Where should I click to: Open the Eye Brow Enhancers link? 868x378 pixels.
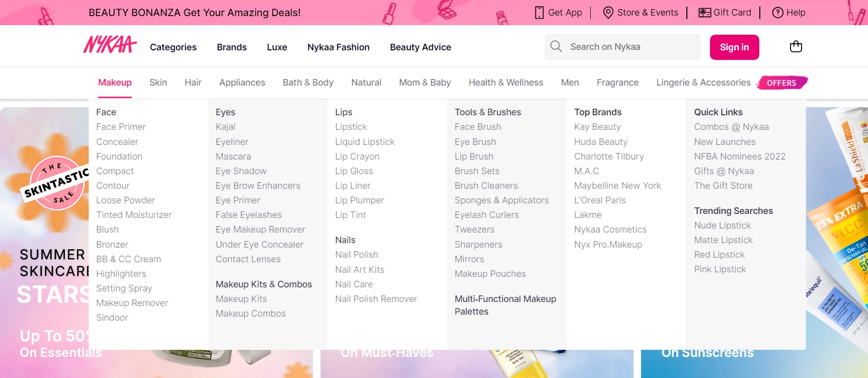point(258,186)
